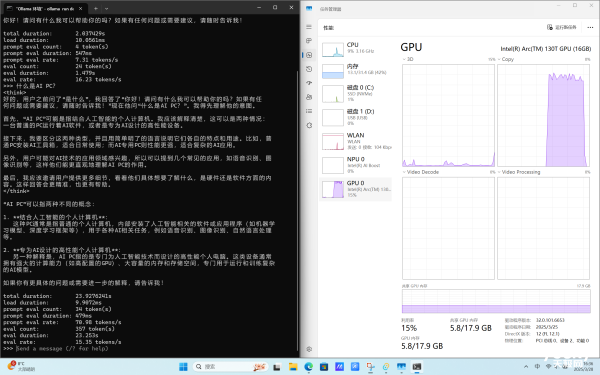Image resolution: width=600 pixels, height=375 pixels.
Task: Select the Ollama terminal tab
Action: (45, 8)
